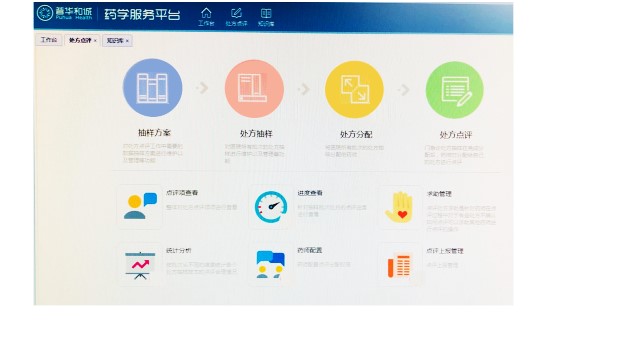Click the hand with heart icon

[x=400, y=207]
